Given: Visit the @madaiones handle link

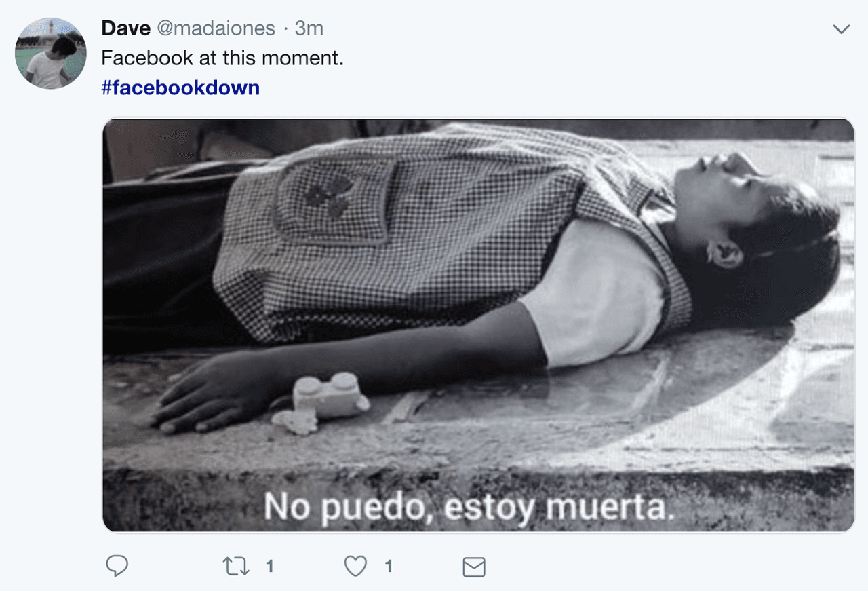Looking at the screenshot, I should pos(216,28).
